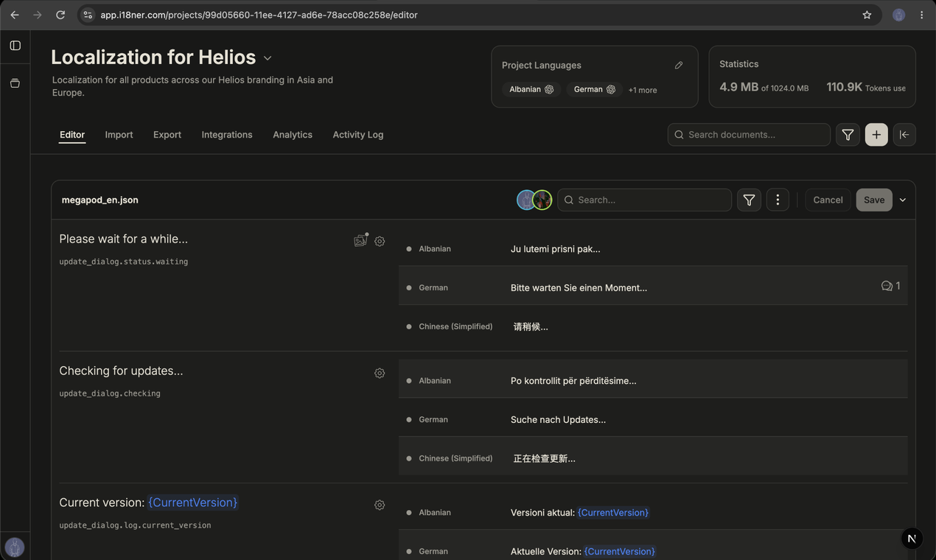Switch to the Import tab

point(119,135)
